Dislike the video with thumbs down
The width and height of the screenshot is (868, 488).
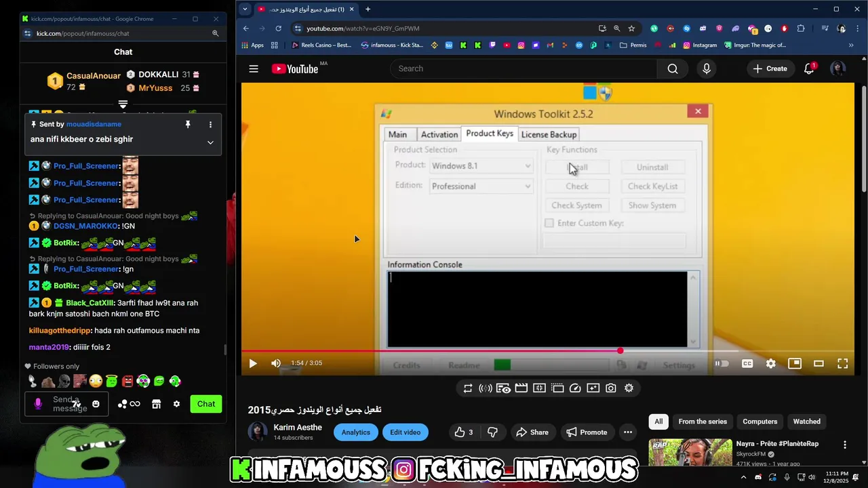pyautogui.click(x=493, y=432)
